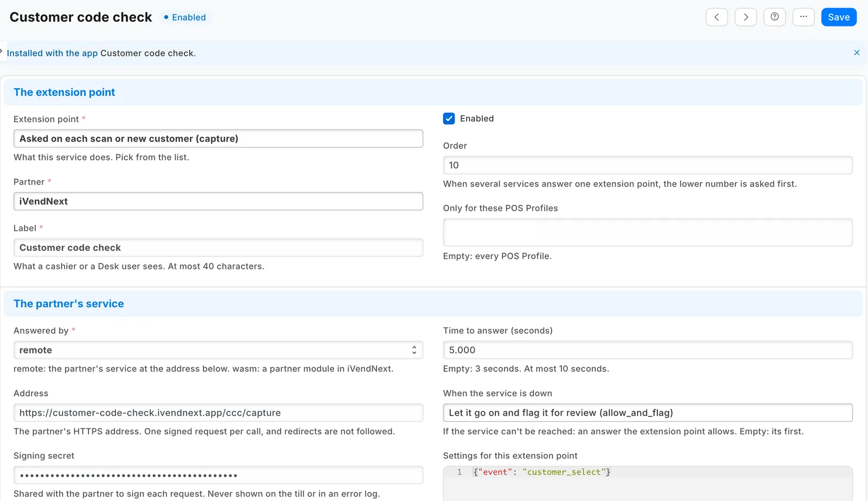Untick the Enabled checkbox
868x501 pixels.
coord(449,119)
